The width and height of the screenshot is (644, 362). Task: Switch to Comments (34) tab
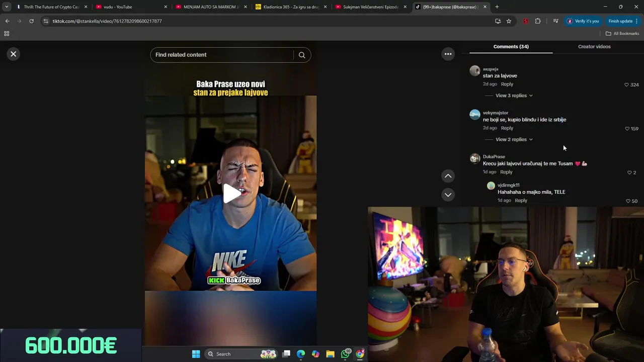(511, 46)
